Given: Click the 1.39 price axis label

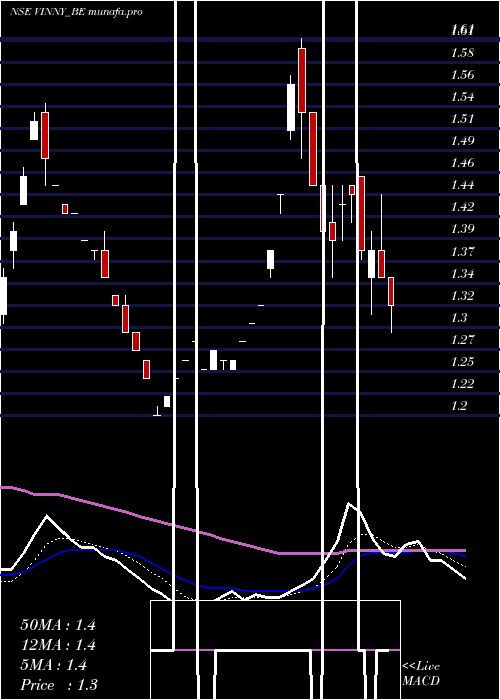Looking at the screenshot, I should pos(462,229).
